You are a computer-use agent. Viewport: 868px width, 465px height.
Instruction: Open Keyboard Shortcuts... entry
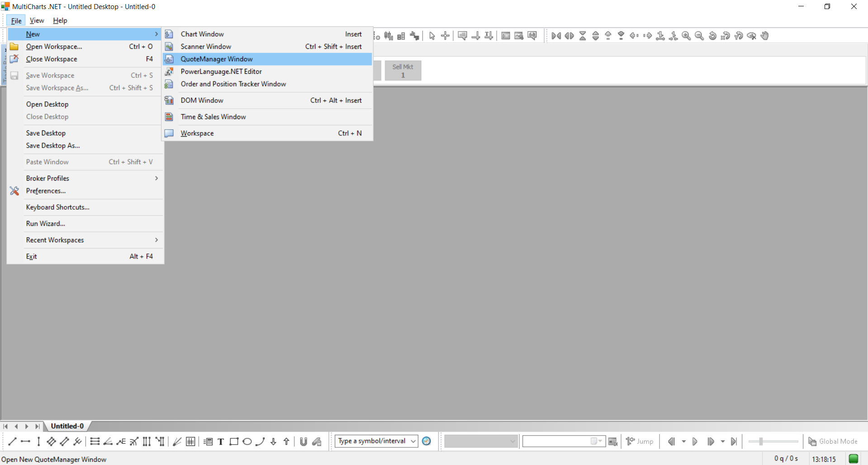point(85,207)
